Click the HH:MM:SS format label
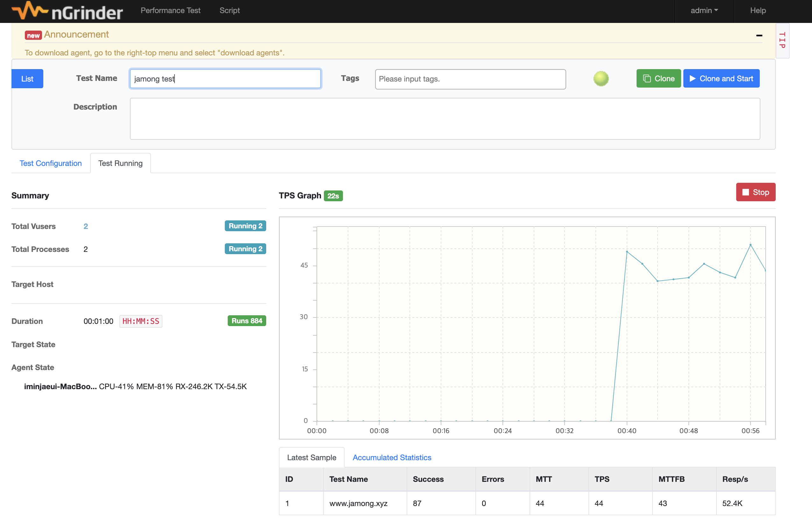812x528 pixels. tap(140, 321)
